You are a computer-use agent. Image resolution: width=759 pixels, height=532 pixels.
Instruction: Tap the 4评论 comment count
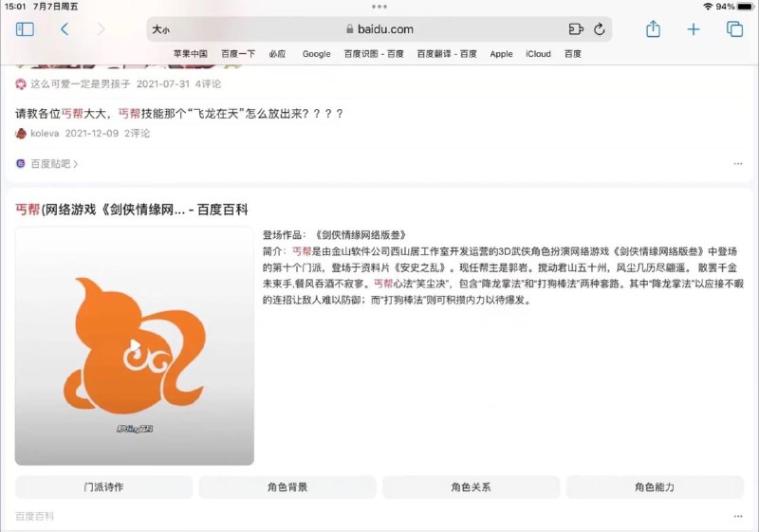coord(208,84)
